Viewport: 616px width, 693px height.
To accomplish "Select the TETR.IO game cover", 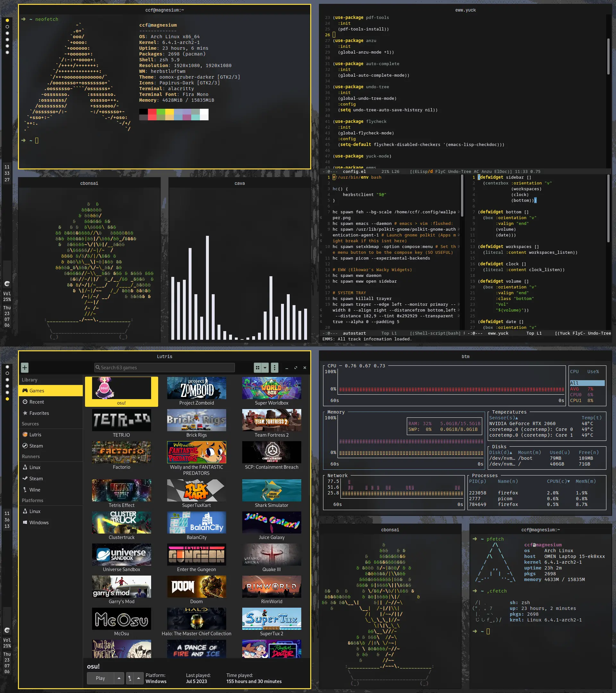I will (121, 420).
